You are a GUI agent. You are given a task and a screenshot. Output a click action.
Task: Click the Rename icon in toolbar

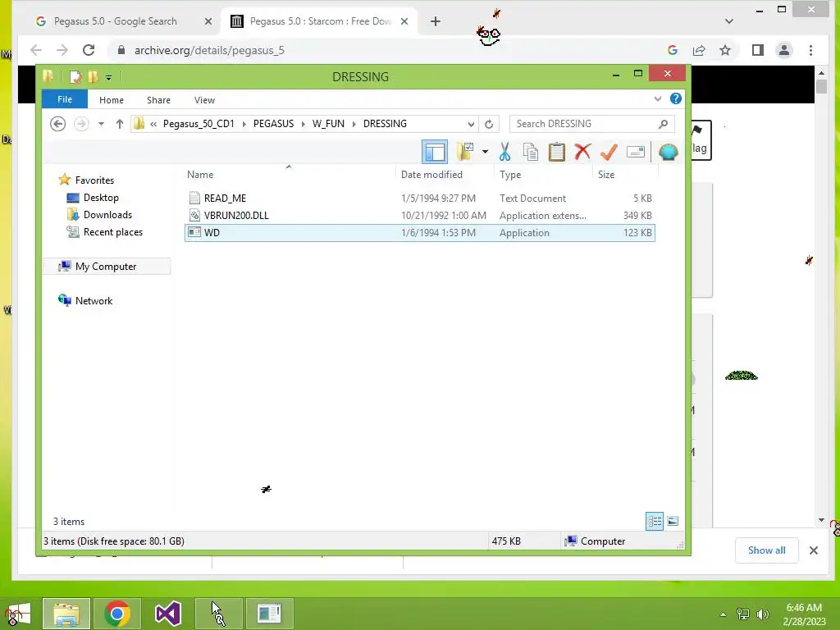pos(636,152)
